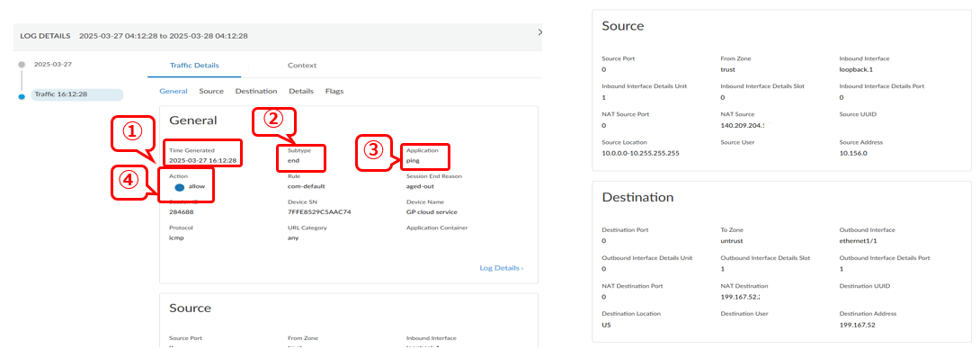
Task: Click the gray 2025-03-27 timeline dot
Action: 22,65
